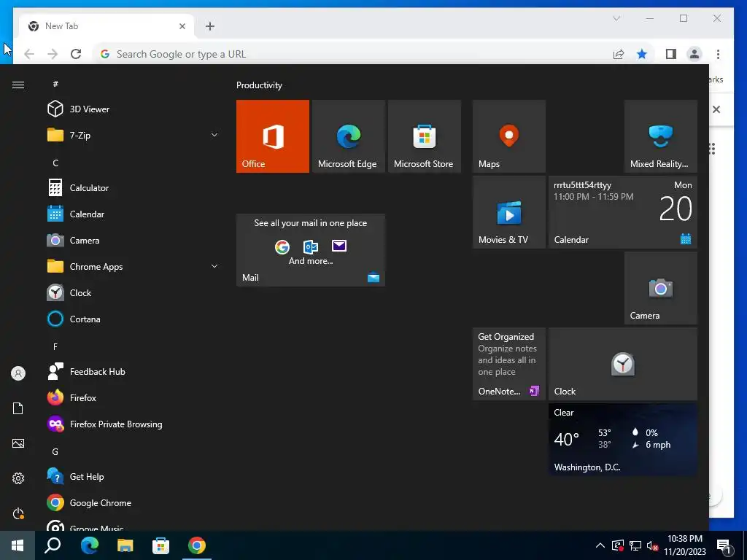Open Microsoft Edge from the taskbar
747x560 pixels.
89,545
